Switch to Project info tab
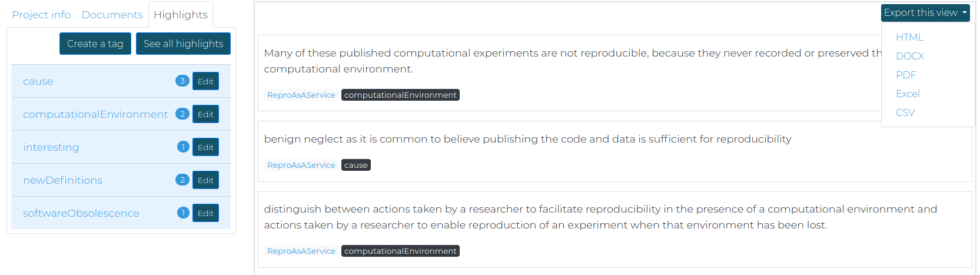 click(x=41, y=15)
